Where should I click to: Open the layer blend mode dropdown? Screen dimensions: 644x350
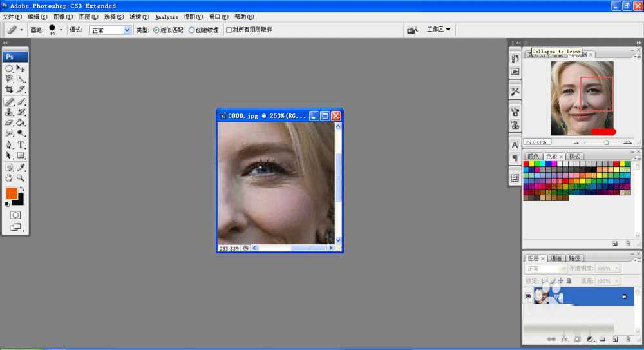click(x=545, y=269)
